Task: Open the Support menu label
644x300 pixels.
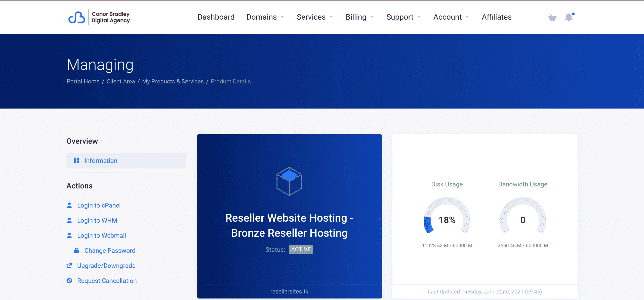Action: click(x=400, y=17)
